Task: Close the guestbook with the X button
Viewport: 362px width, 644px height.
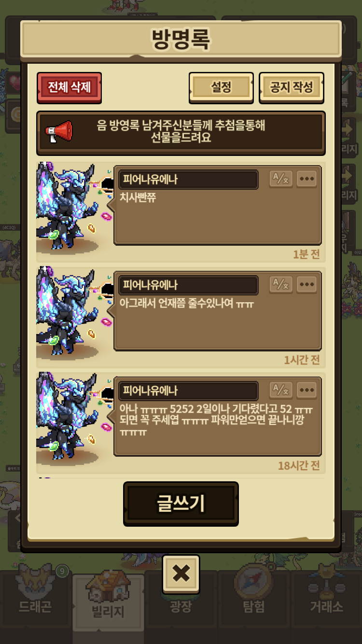Action: pos(181,574)
